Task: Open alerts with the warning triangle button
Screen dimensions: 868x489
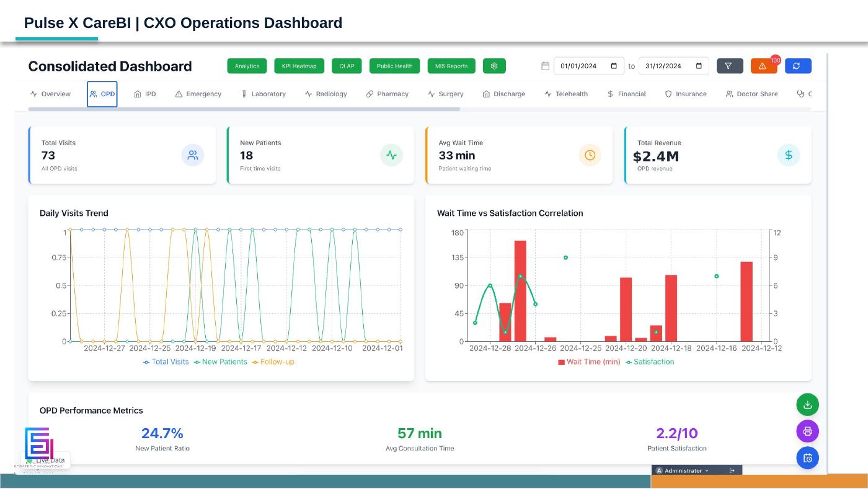Action: tap(763, 66)
